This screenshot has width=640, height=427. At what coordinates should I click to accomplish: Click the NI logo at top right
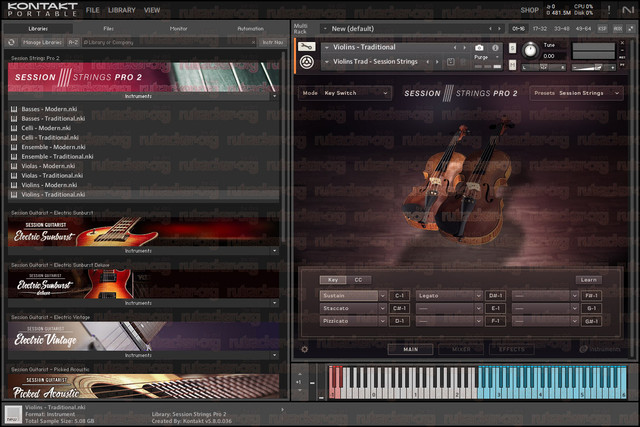tap(628, 10)
